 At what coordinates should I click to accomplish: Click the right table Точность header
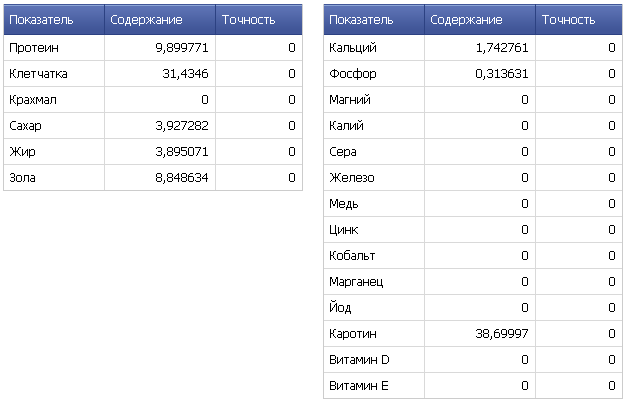tap(579, 20)
